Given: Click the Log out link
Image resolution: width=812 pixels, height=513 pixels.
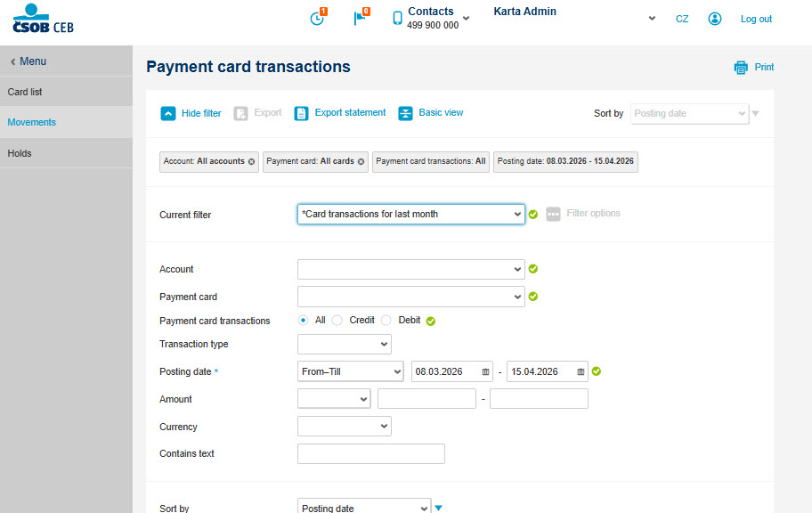Looking at the screenshot, I should point(756,20).
